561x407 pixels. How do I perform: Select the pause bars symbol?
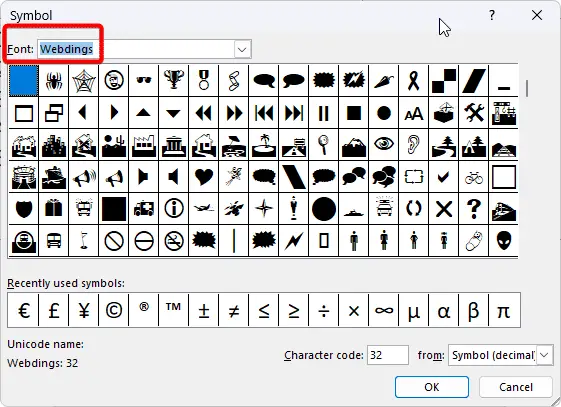click(324, 113)
